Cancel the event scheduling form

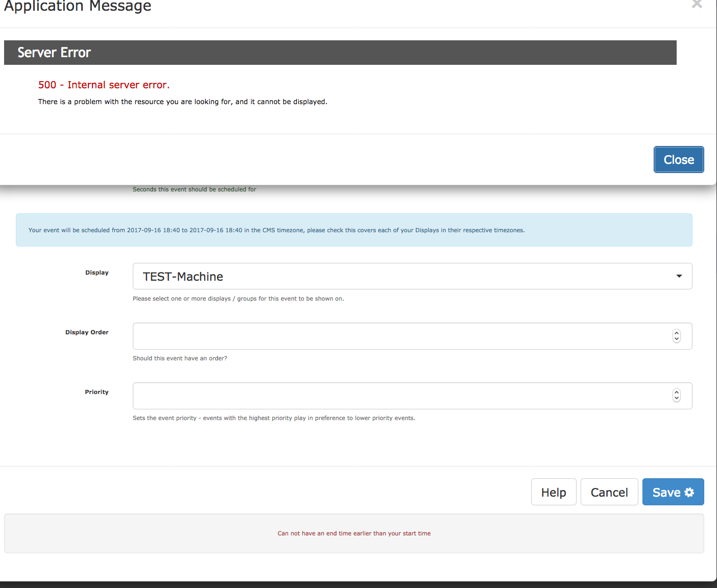pos(609,492)
